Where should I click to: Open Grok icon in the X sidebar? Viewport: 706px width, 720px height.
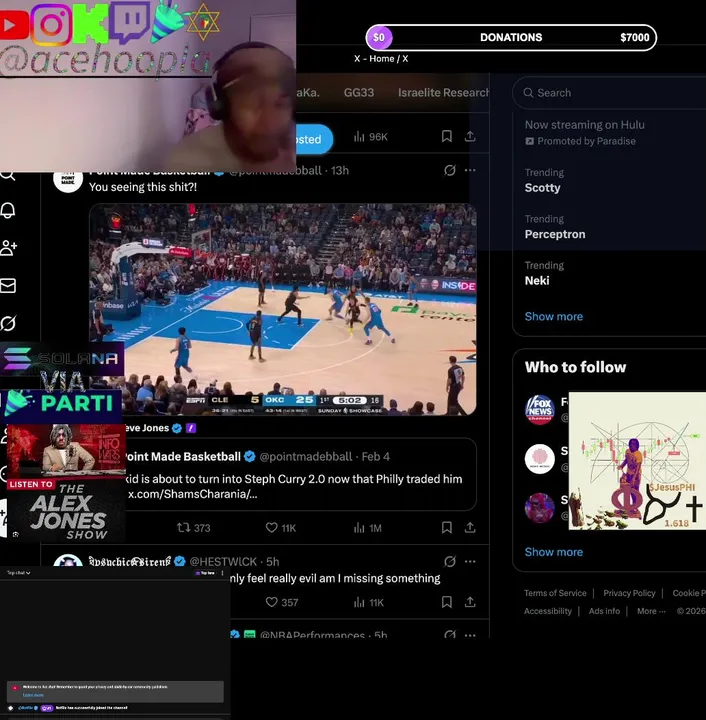pos(8,323)
